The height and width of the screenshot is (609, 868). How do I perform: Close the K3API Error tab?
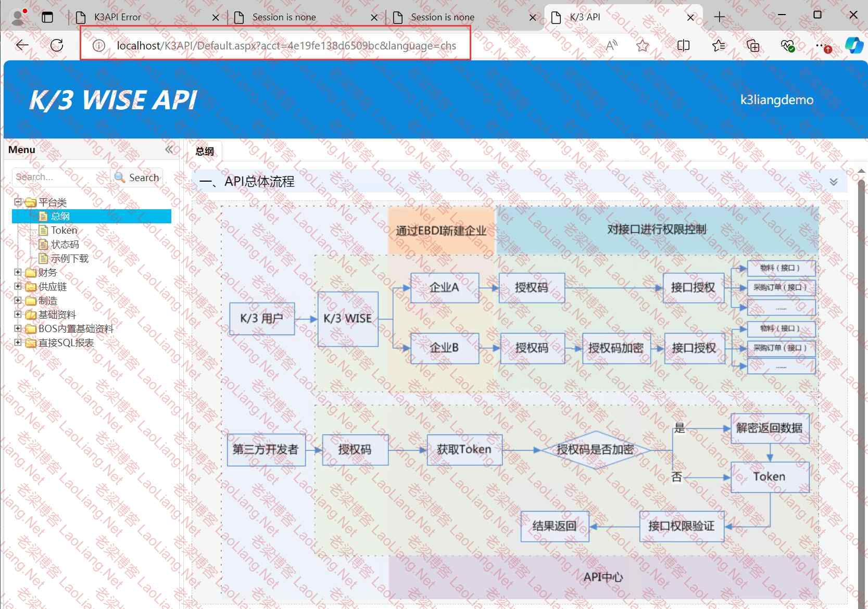coord(216,18)
